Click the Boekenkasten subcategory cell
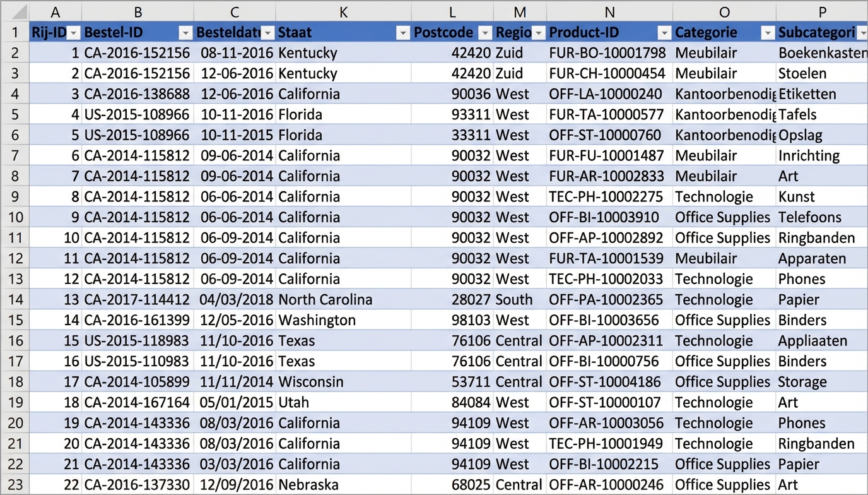This screenshot has height=495, width=868. (x=821, y=53)
